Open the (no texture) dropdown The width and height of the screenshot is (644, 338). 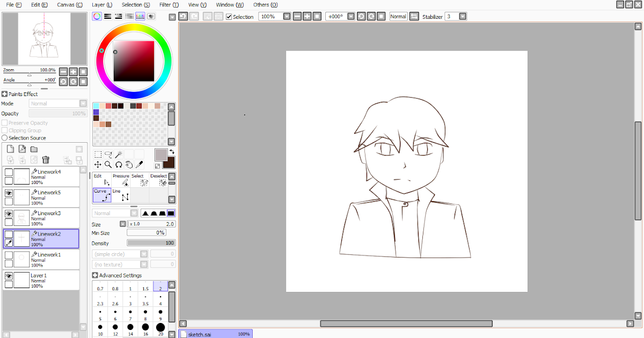(x=144, y=264)
